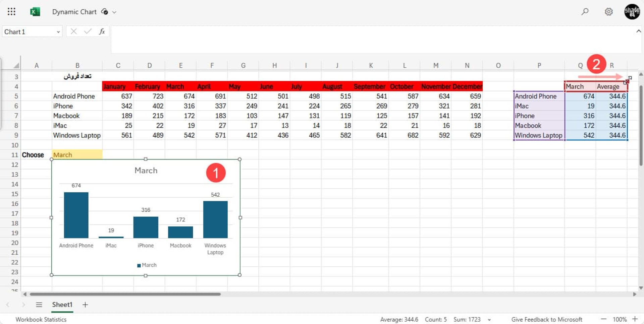Click the March legend entry in chart
This screenshot has height=324, width=644.
pyautogui.click(x=147, y=265)
